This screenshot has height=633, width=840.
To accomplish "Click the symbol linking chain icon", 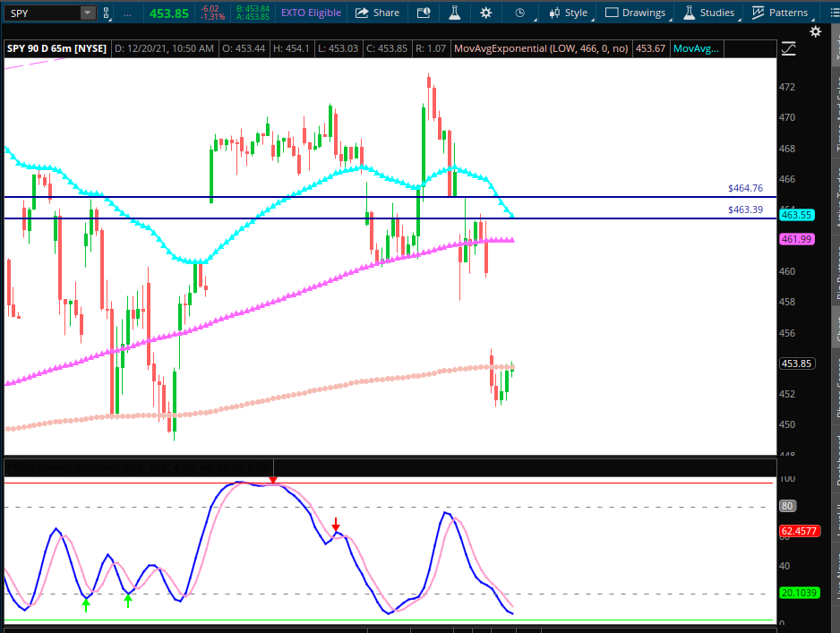I will [107, 13].
